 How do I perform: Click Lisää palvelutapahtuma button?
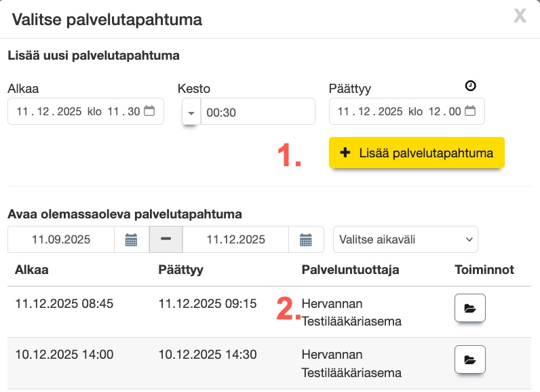coord(417,153)
